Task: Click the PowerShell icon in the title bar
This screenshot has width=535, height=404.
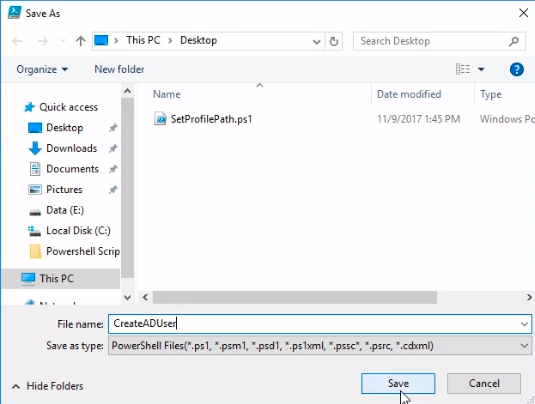Action: [x=14, y=13]
